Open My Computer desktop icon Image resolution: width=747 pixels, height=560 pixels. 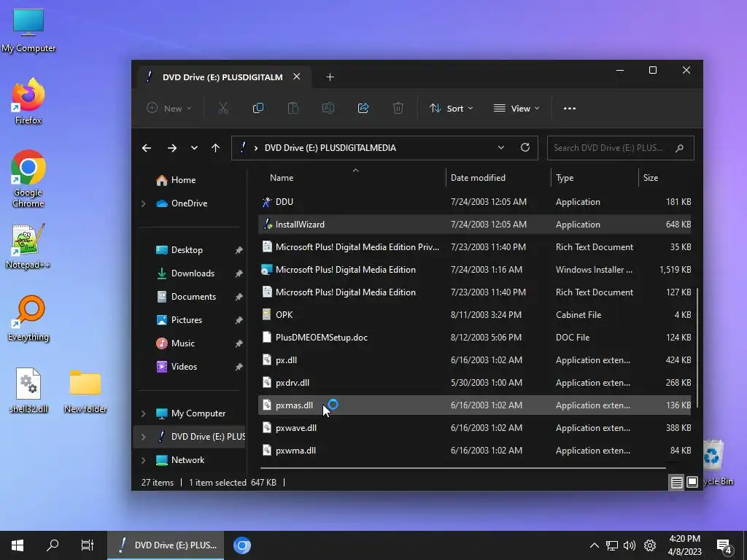coord(28,31)
